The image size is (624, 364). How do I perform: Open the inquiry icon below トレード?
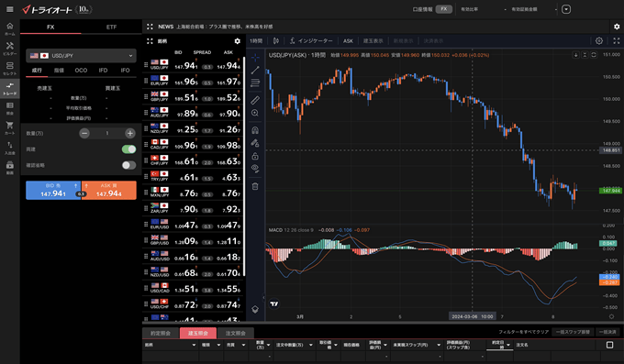coord(10,108)
